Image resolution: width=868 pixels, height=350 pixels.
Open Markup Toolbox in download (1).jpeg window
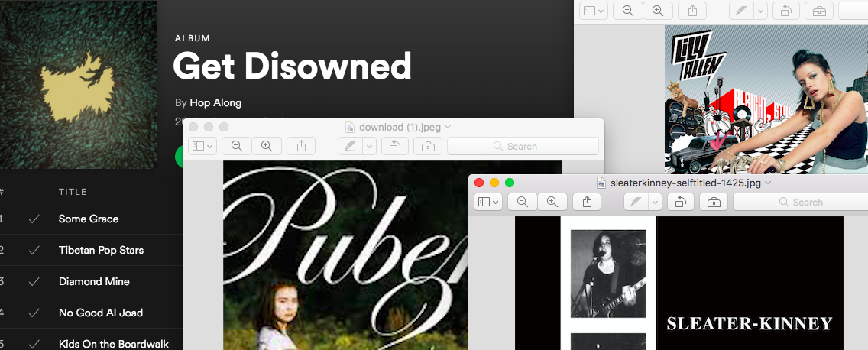click(x=428, y=146)
